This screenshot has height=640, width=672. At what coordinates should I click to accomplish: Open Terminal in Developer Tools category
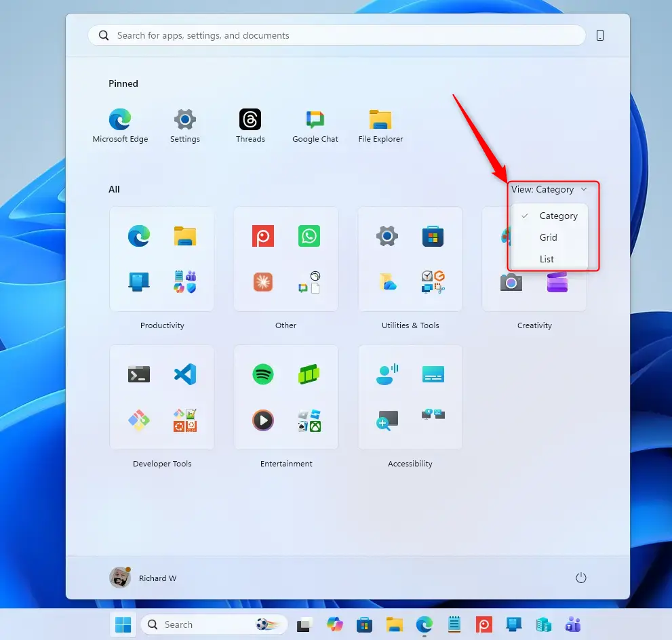139,374
